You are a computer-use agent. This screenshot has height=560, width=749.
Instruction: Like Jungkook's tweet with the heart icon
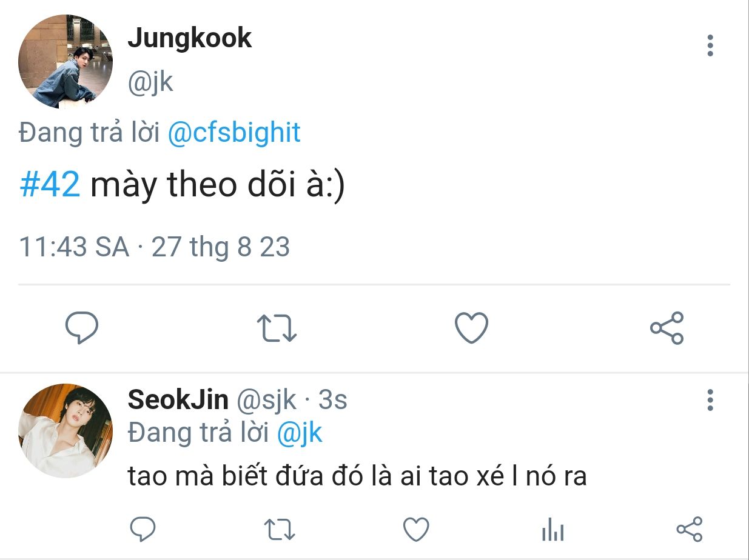(471, 328)
